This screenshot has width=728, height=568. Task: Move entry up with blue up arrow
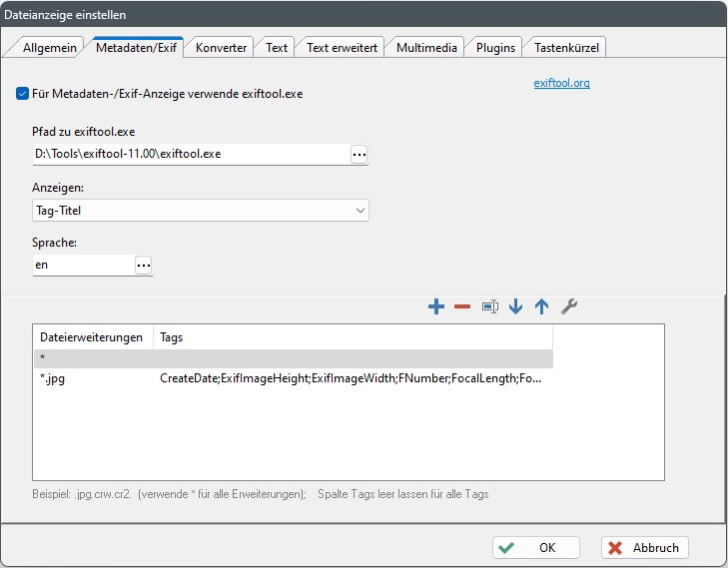[x=541, y=307]
